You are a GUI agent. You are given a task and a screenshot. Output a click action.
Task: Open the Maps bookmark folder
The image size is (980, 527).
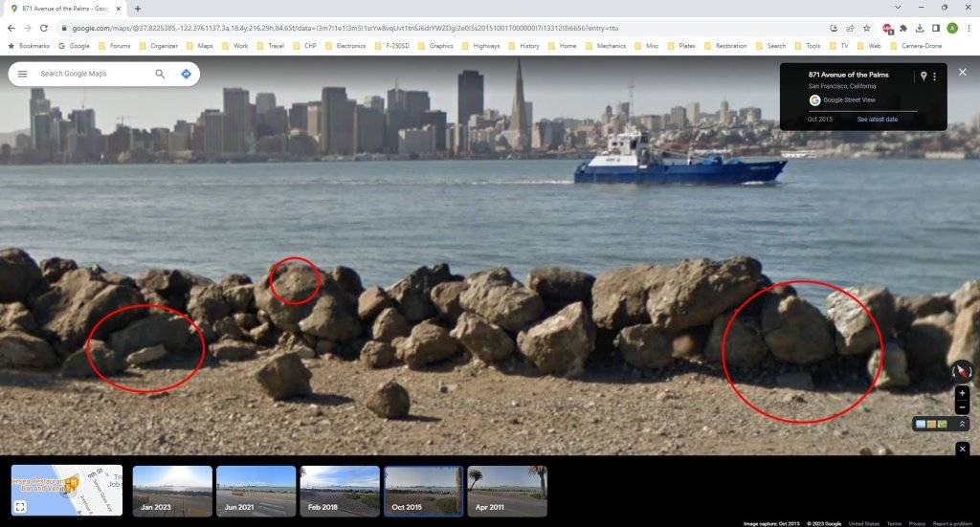199,45
